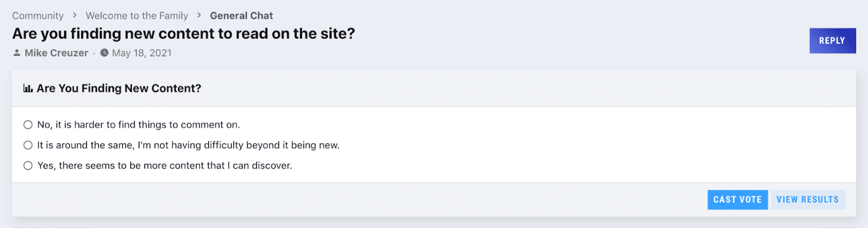Cast your vote in the poll
The image size is (868, 228).
(738, 199)
